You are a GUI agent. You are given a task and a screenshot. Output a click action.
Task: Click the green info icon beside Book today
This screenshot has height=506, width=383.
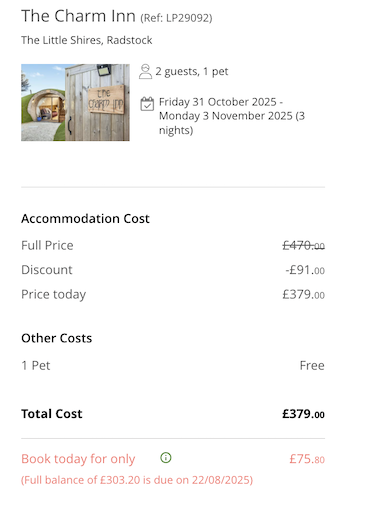tap(166, 458)
